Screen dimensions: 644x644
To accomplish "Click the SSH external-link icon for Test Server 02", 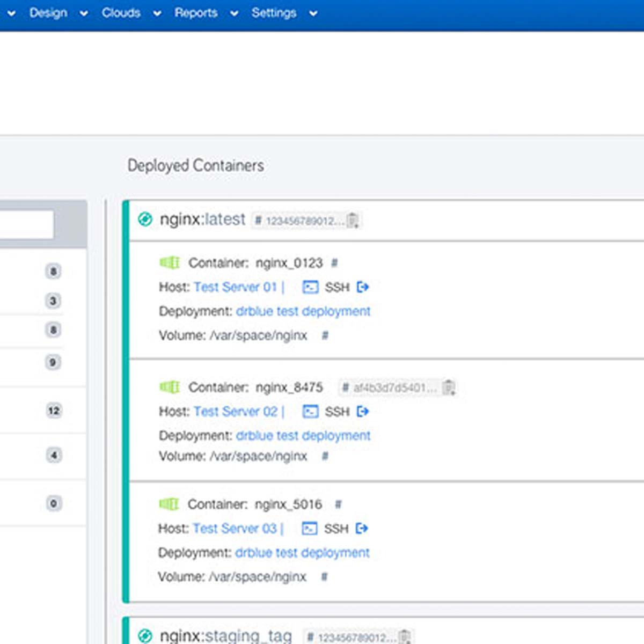I will tap(363, 411).
